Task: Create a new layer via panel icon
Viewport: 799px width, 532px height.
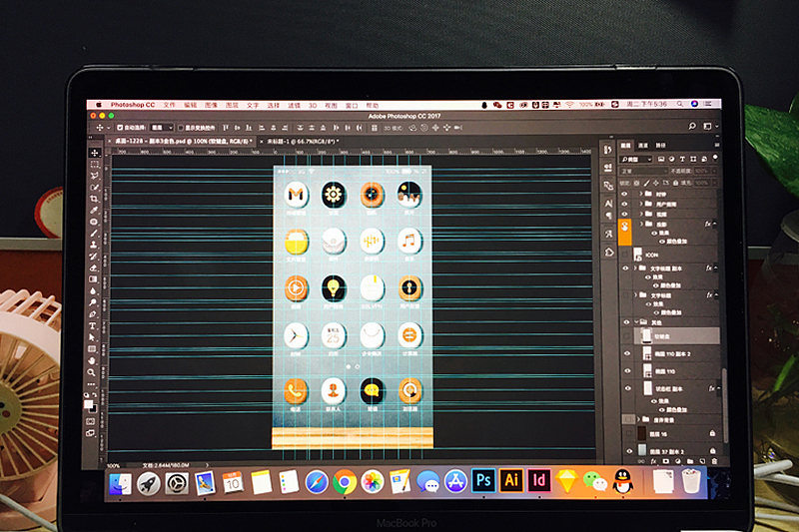Action: tap(702, 461)
